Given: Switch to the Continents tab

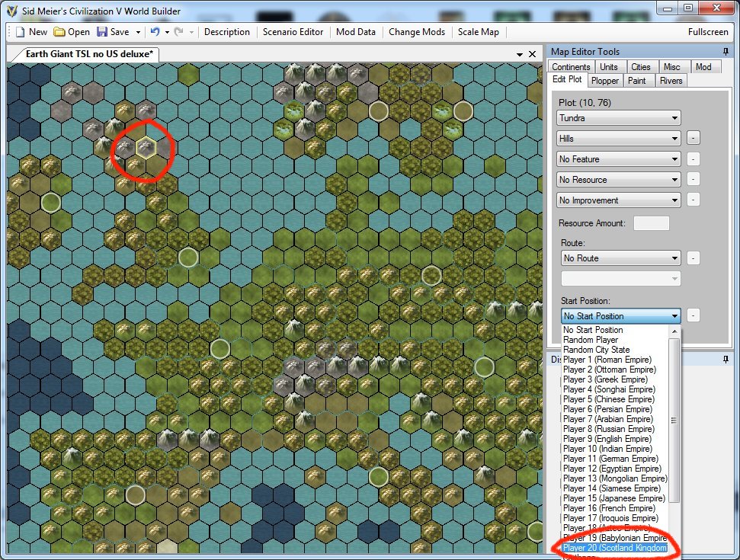Looking at the screenshot, I should 571,67.
